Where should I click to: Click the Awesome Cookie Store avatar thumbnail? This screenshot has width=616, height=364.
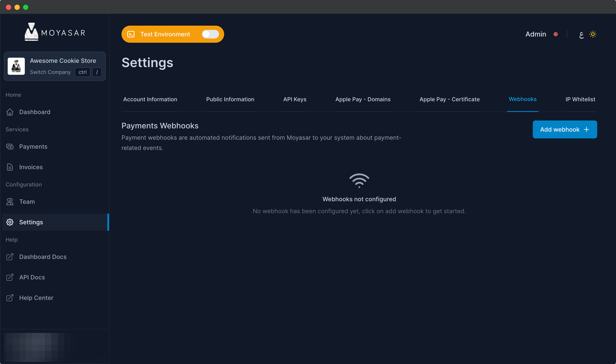click(16, 66)
